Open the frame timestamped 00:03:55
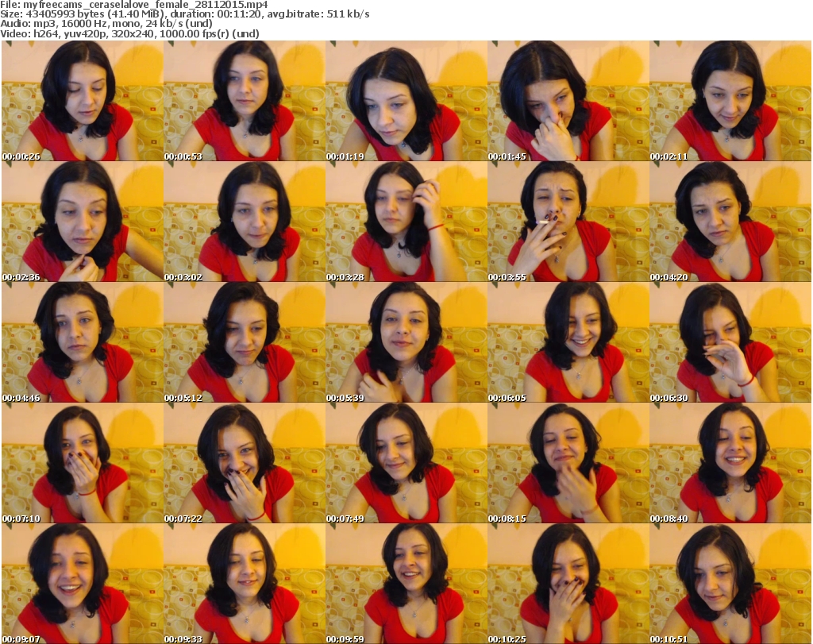The image size is (813, 644). 568,222
